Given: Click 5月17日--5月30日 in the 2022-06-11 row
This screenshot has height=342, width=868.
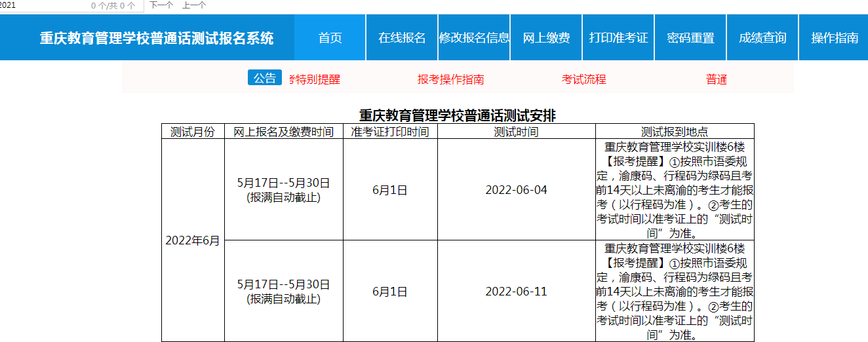Looking at the screenshot, I should (x=284, y=284).
